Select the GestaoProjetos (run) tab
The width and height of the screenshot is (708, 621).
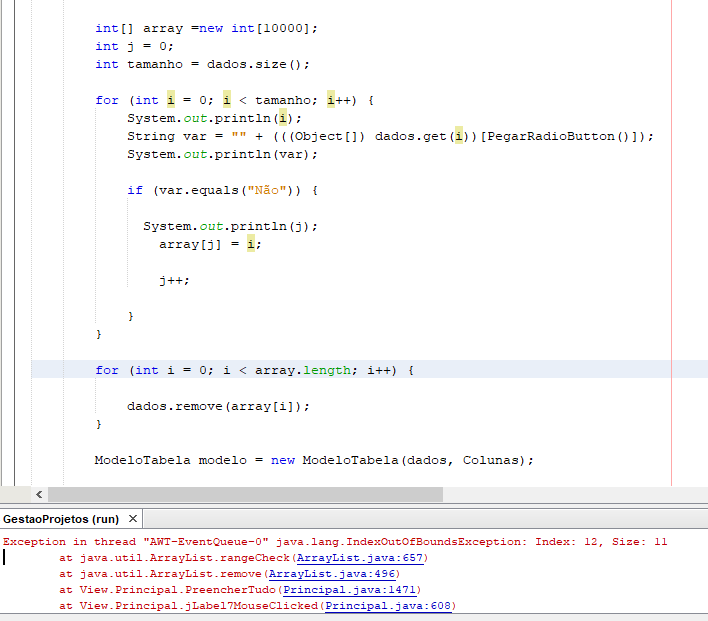point(61,519)
